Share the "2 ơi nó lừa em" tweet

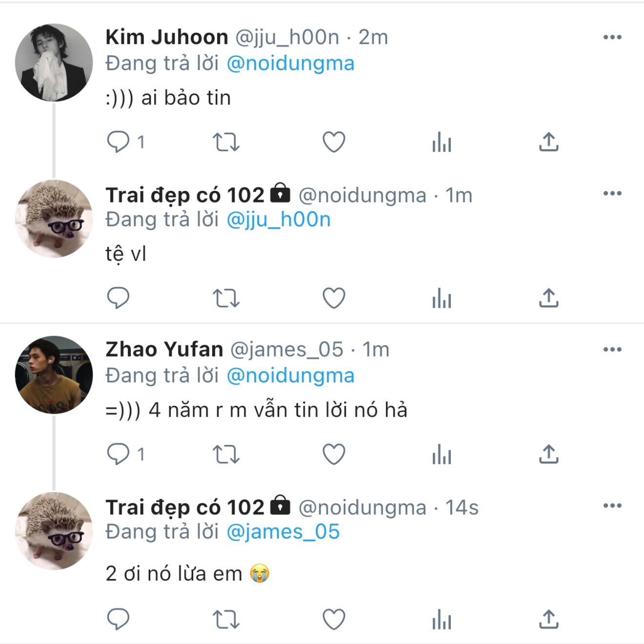tap(548, 619)
